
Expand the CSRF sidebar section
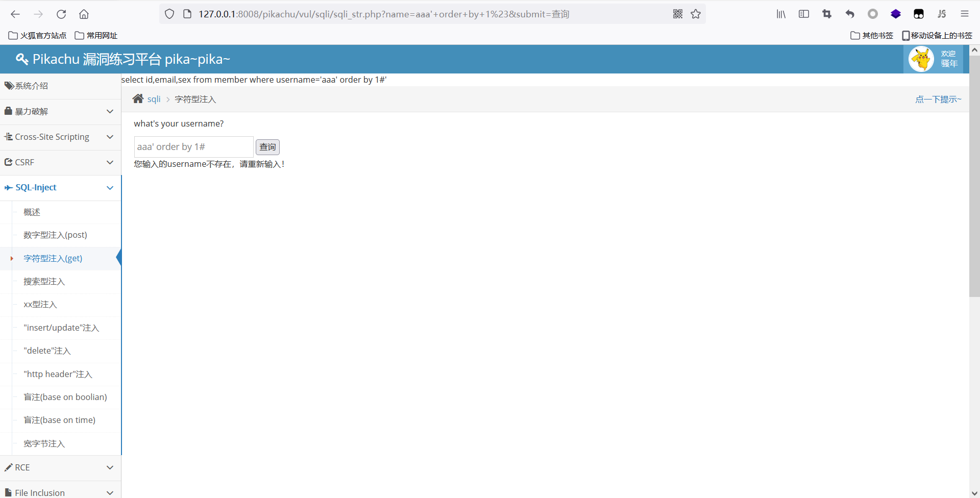pyautogui.click(x=60, y=163)
